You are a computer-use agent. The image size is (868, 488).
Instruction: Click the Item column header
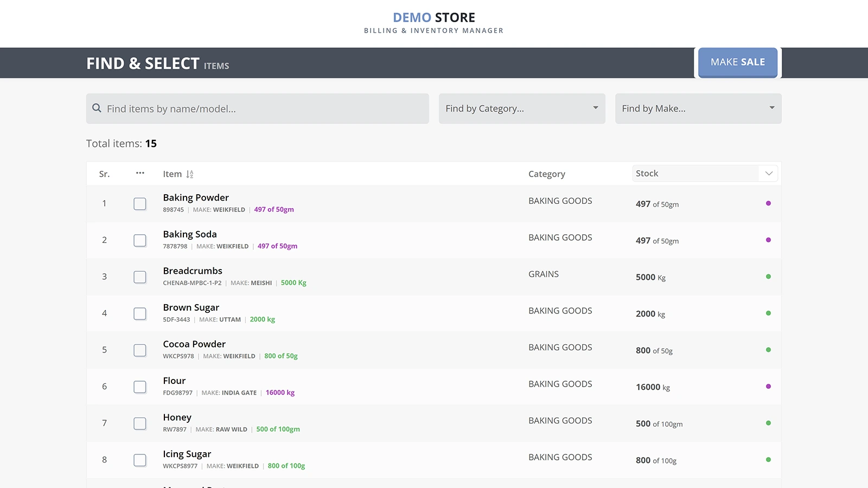[x=172, y=174]
